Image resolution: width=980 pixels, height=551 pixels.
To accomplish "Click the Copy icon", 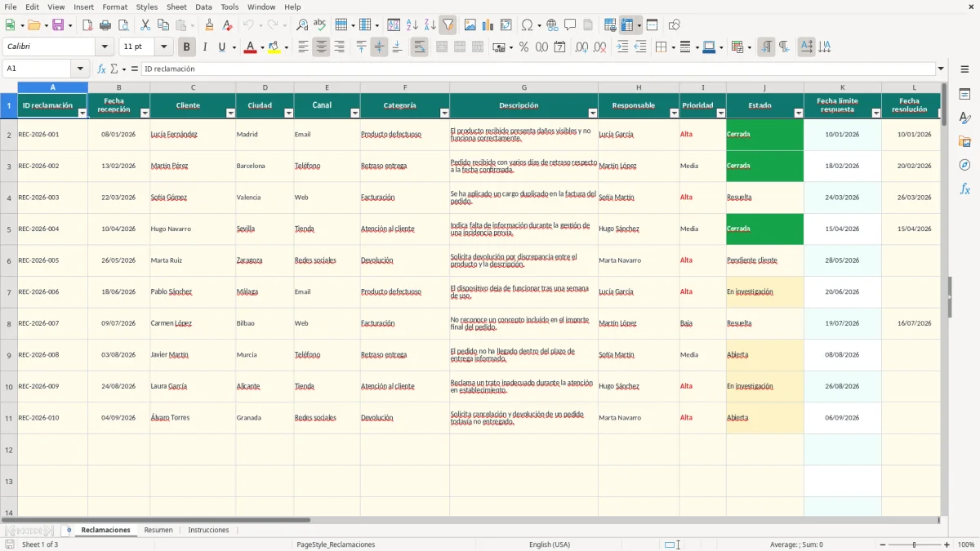I will point(163,25).
